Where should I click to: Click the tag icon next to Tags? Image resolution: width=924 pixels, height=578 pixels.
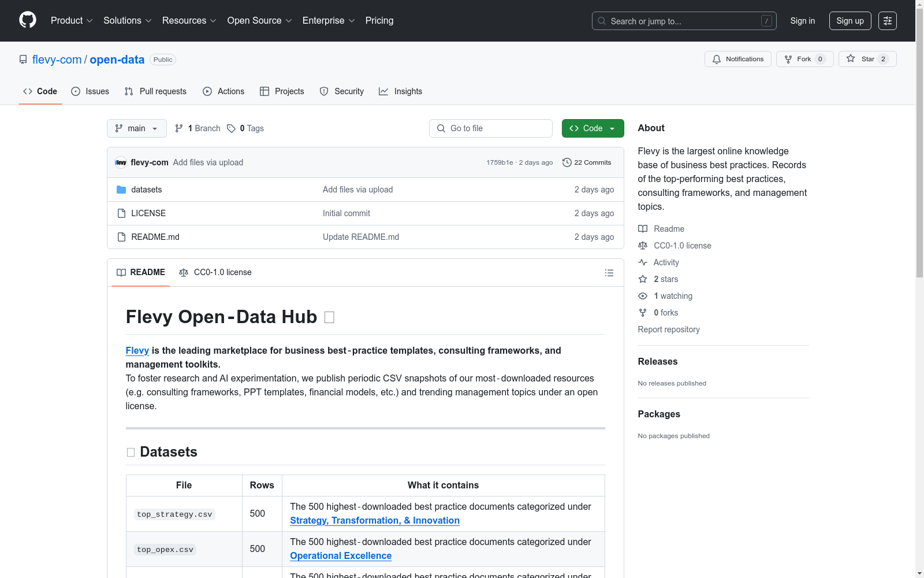tap(231, 128)
